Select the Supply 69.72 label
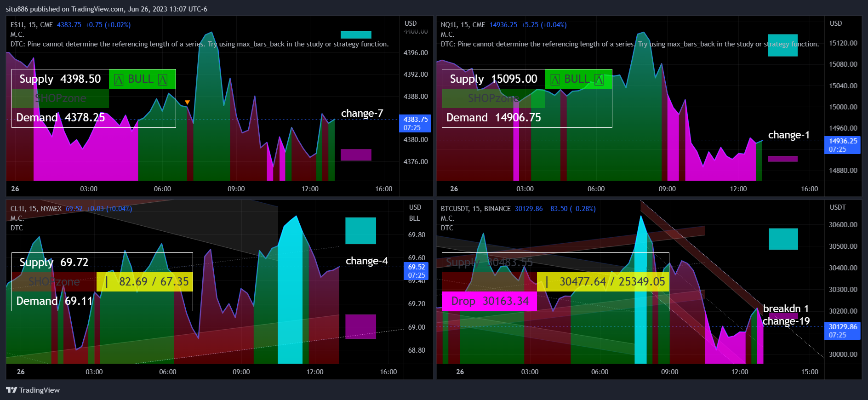The width and height of the screenshot is (868, 400). [x=54, y=262]
